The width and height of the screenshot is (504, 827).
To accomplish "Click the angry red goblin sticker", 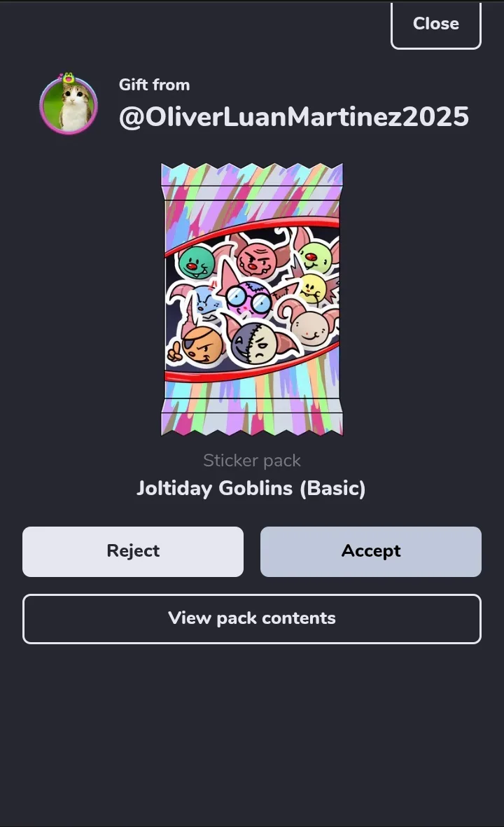I will (258, 258).
